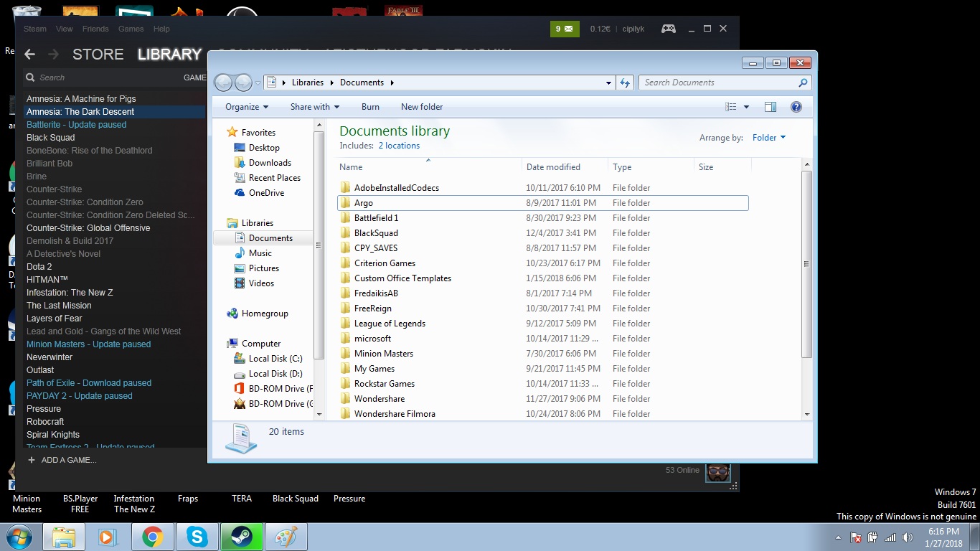Open the Organize dropdown menu

click(246, 107)
